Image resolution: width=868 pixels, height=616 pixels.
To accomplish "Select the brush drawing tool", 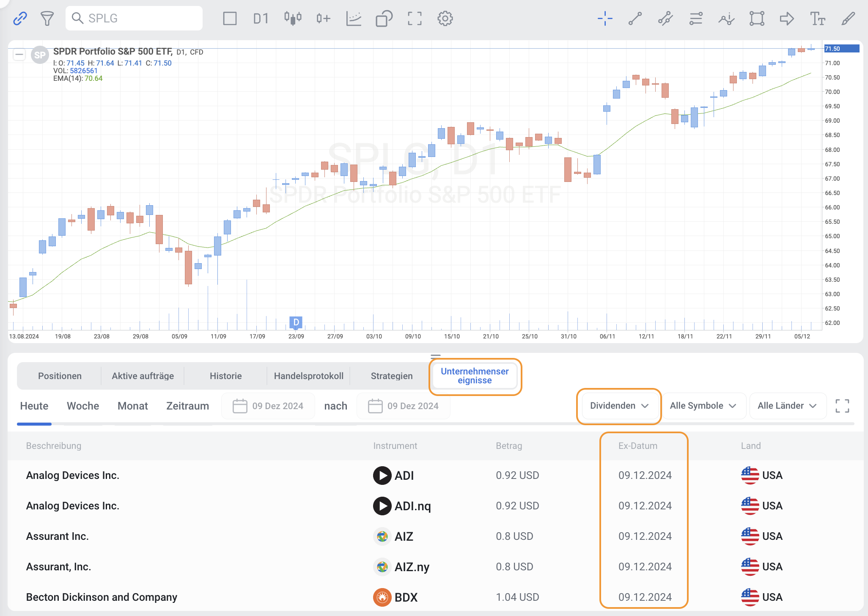I will point(848,18).
